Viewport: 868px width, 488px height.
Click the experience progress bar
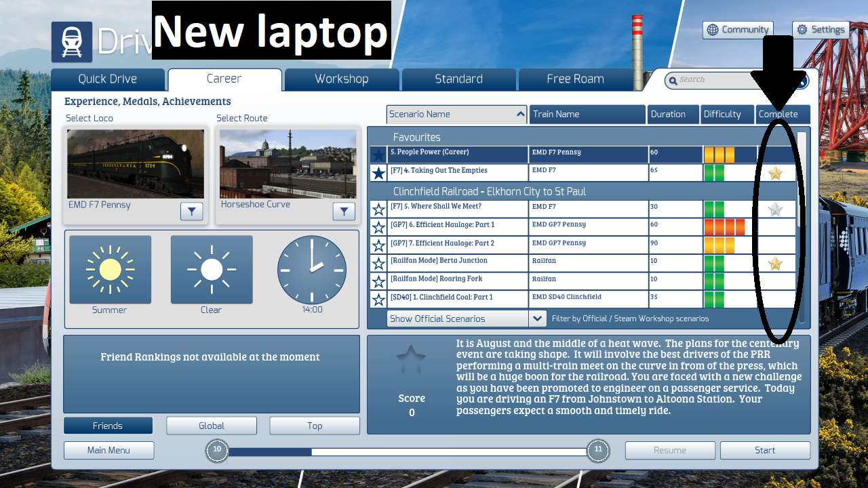(x=408, y=451)
